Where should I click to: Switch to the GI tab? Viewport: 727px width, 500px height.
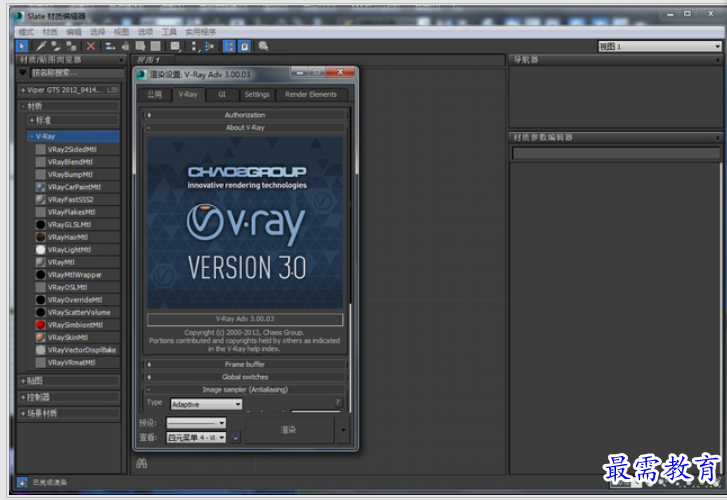pos(222,95)
